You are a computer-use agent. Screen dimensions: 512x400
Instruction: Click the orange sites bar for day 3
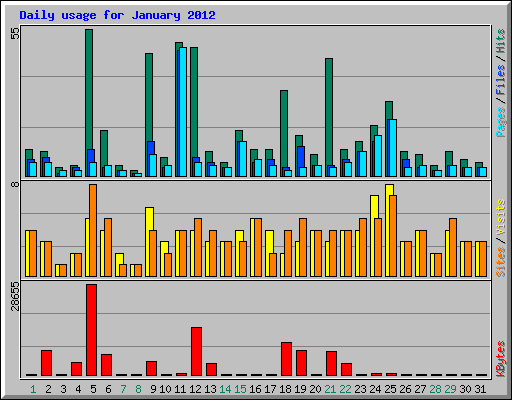click(x=63, y=270)
